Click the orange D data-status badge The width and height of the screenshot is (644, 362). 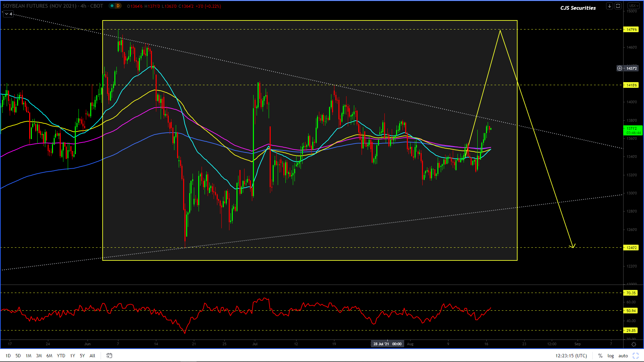(x=118, y=6)
